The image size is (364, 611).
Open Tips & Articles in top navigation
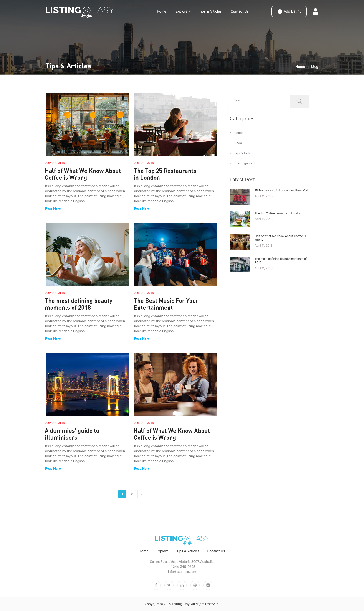coord(210,12)
